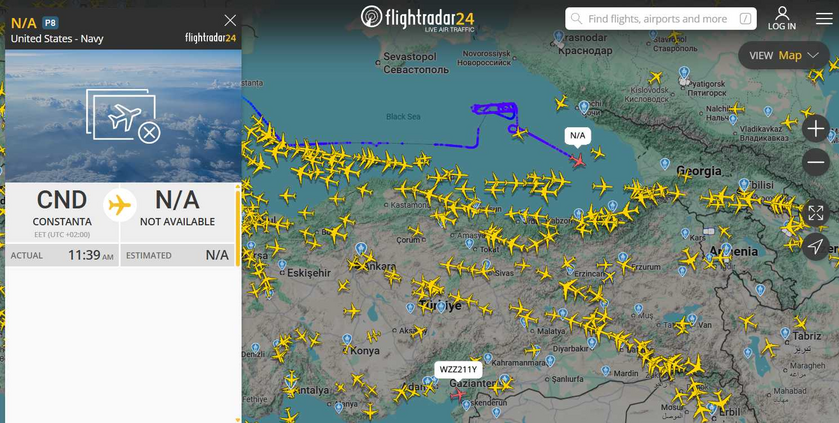Click the WZZ211Y flight label
This screenshot has height=423, width=839.
[458, 370]
